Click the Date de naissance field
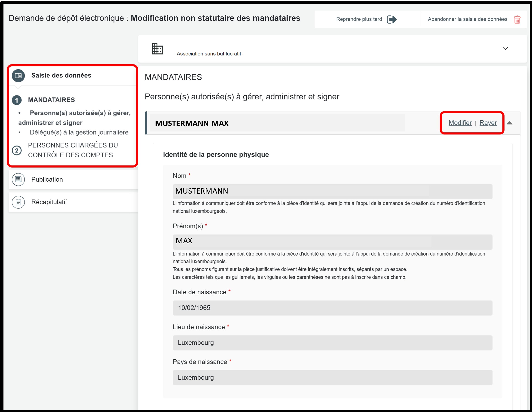This screenshot has height=412, width=532. click(x=332, y=308)
